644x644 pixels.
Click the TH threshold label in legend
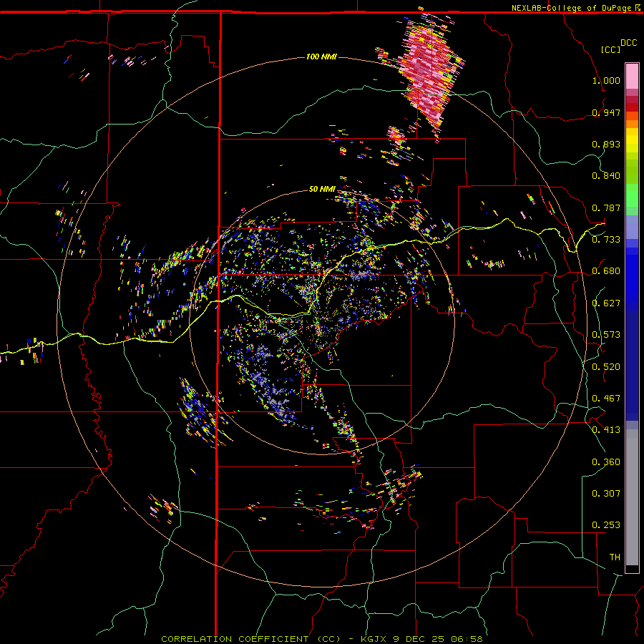615,557
